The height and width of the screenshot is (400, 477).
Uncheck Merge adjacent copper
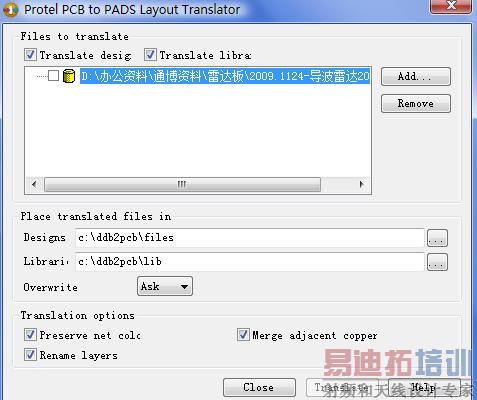click(x=243, y=334)
